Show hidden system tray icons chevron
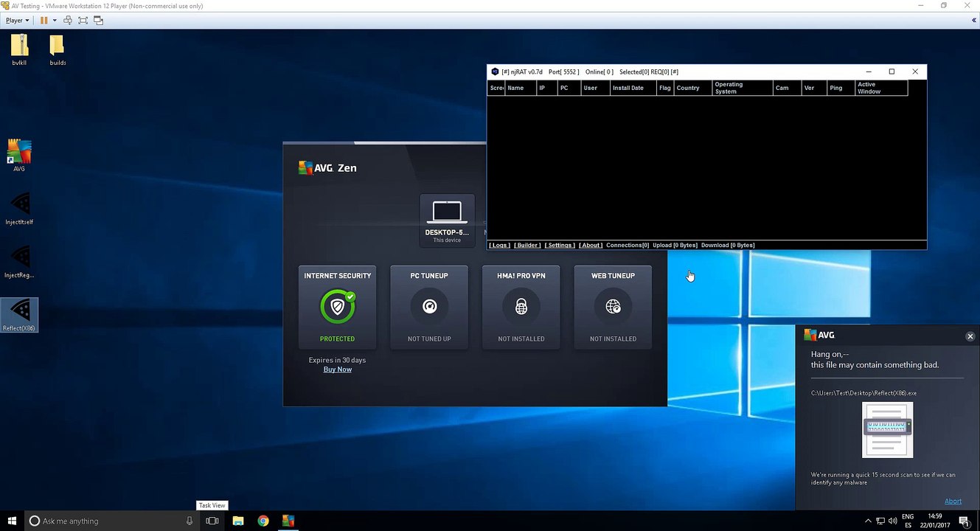Screen dimensions: 980x531 [x=868, y=521]
